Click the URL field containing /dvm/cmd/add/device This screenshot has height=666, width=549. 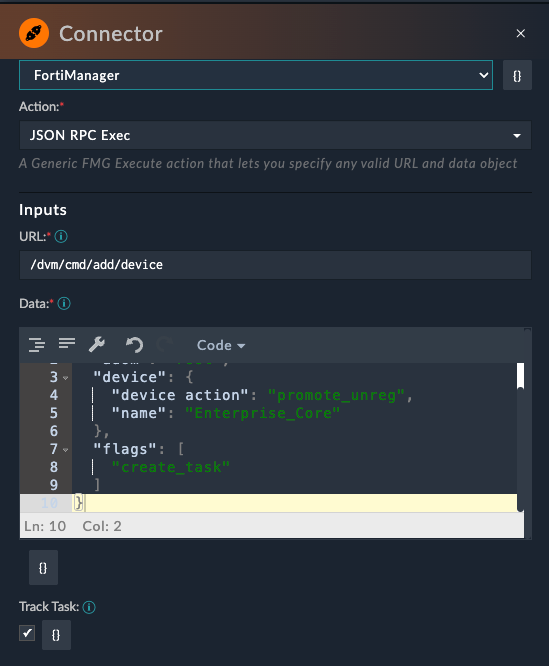point(275,265)
